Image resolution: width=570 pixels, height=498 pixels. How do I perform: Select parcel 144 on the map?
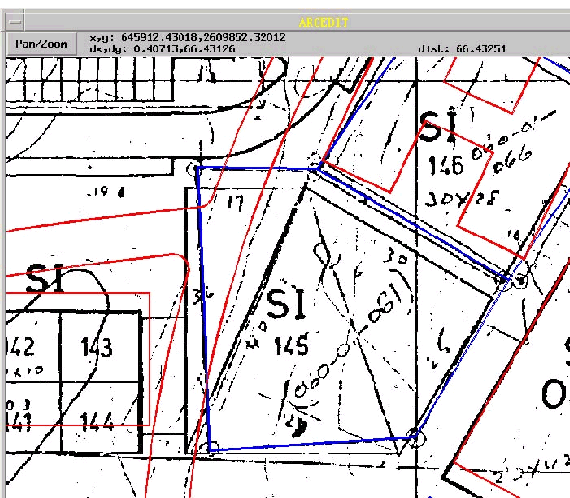(x=97, y=422)
